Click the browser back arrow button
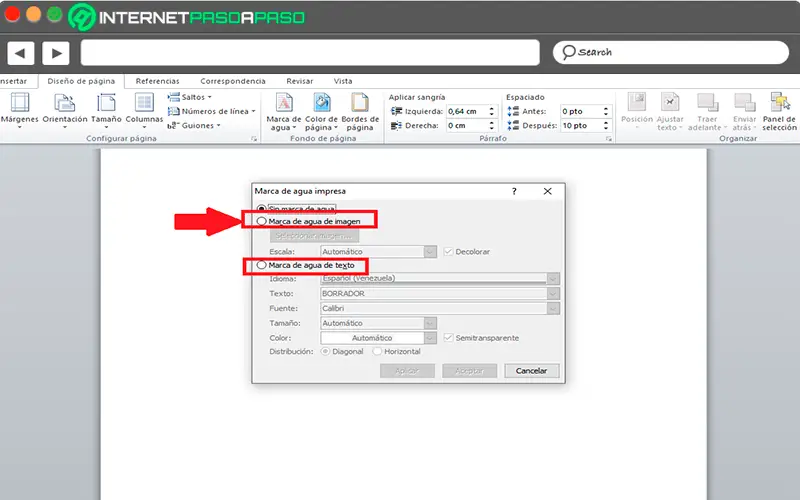 click(20, 53)
